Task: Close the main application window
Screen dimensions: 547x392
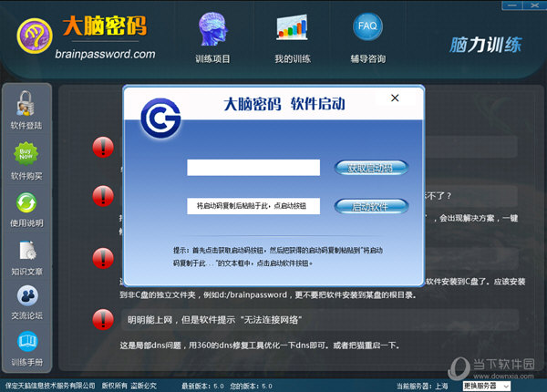Action: tap(534, 5)
